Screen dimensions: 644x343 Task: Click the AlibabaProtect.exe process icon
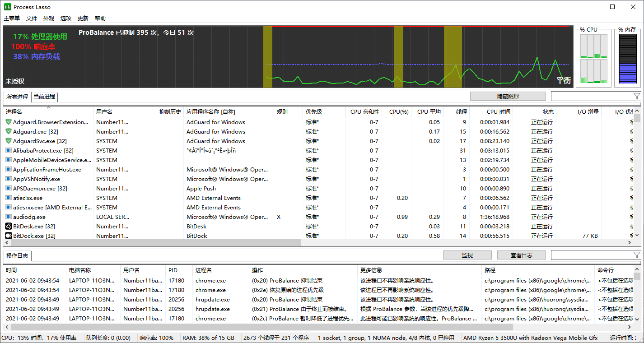(9, 150)
